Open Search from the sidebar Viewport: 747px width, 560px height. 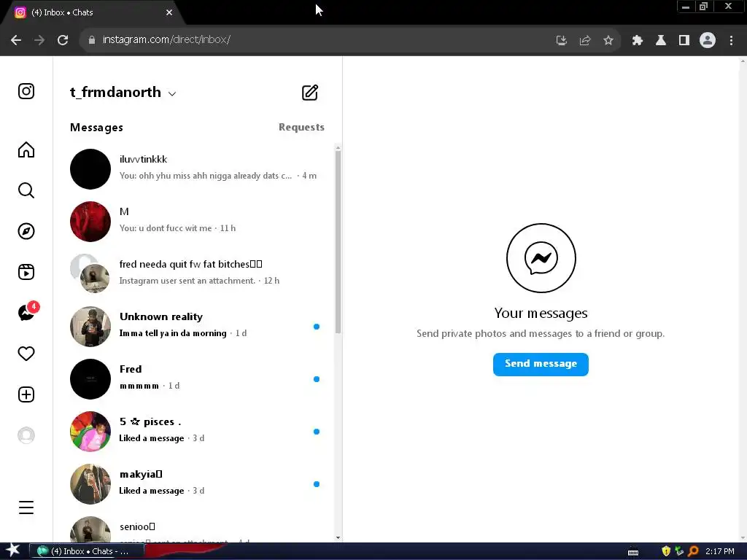26,190
